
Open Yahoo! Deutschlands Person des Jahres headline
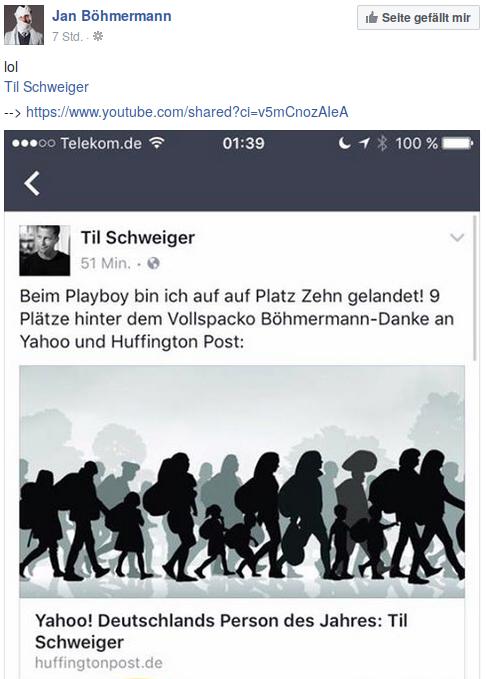click(x=221, y=631)
